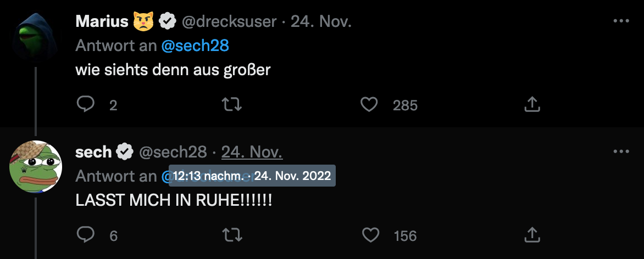Click the @sech28 mention link
This screenshot has width=644, height=259.
[x=195, y=46]
